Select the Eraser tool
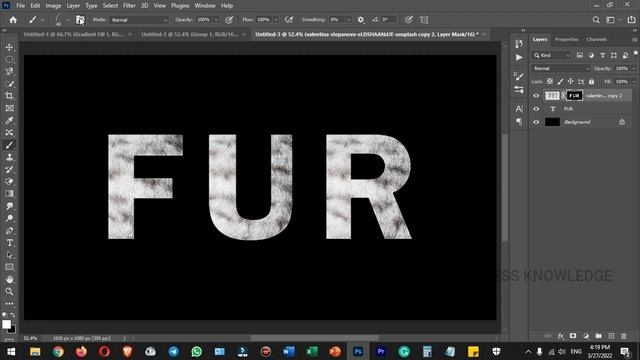 [9, 182]
